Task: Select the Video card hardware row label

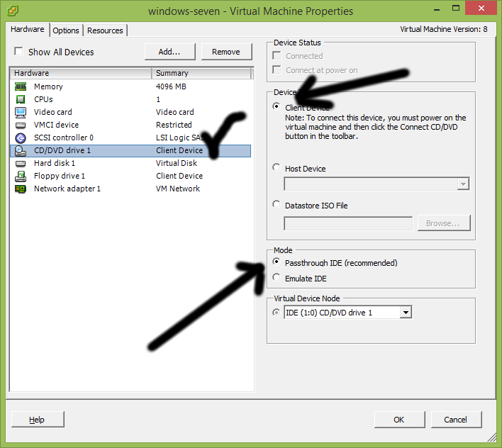Action: tap(53, 112)
